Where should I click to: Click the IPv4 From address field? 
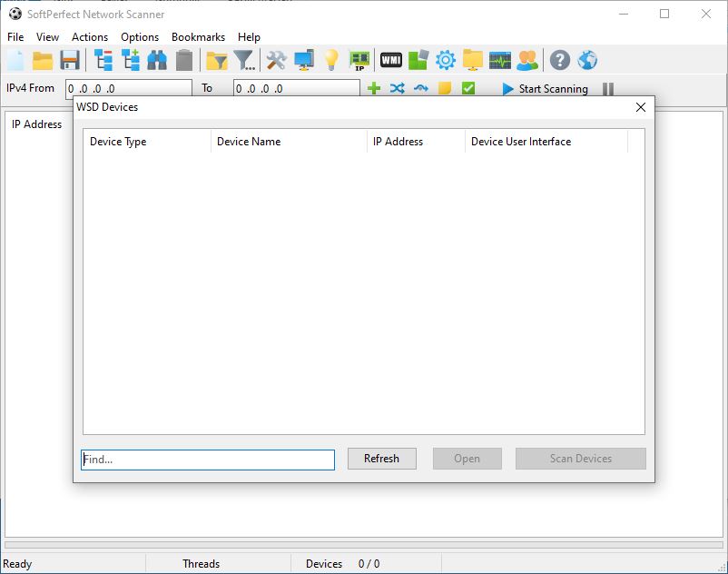tap(129, 88)
